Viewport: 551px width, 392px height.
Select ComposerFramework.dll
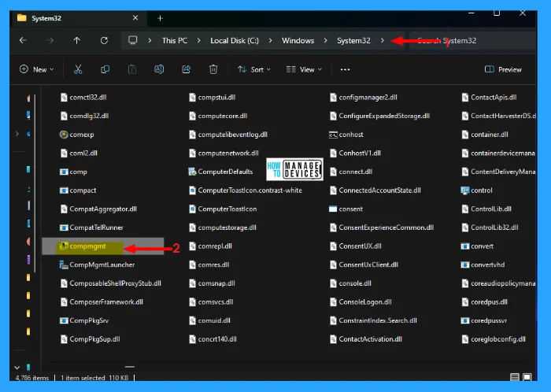pos(102,302)
